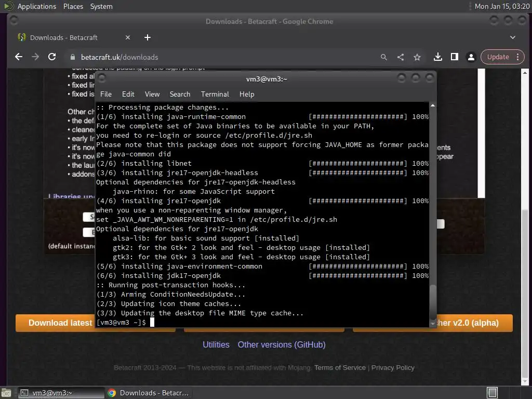This screenshot has width=532, height=399.
Task: Open the terminal View menu
Action: click(152, 94)
